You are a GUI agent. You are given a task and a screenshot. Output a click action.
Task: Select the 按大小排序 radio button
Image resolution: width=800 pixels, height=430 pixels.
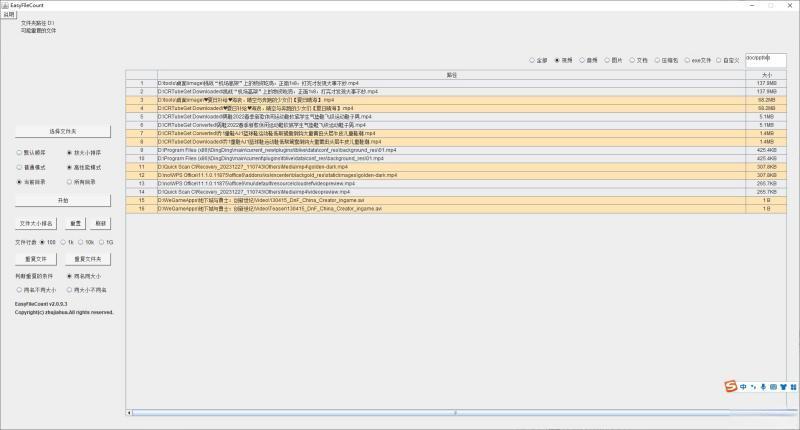pyautogui.click(x=84, y=153)
